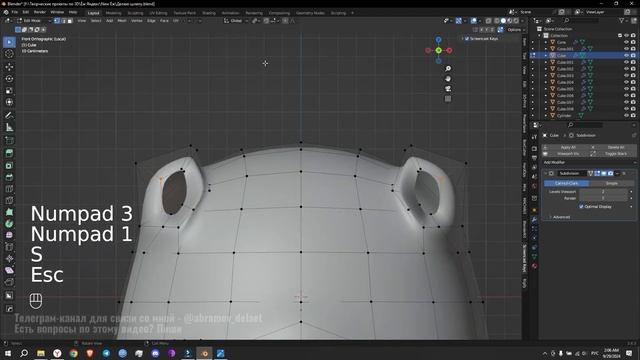The image size is (640, 360).
Task: Click the viewport zoom magnifier icon
Action: click(x=448, y=69)
